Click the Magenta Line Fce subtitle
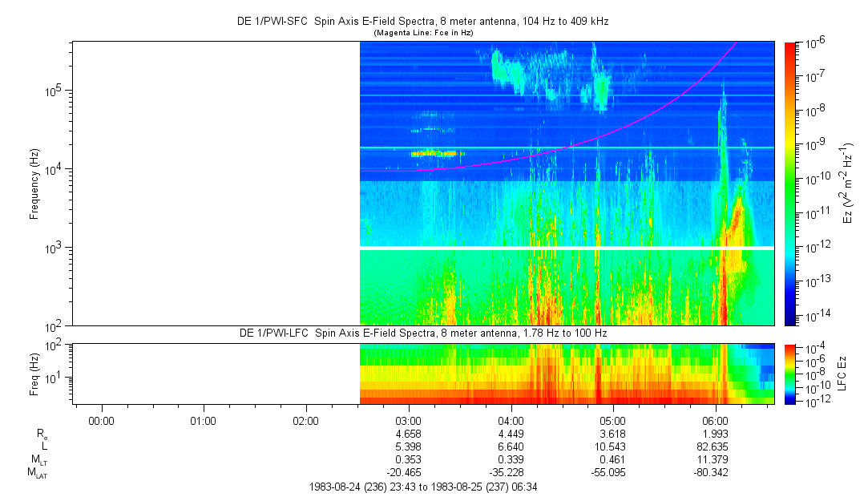Image resolution: width=868 pixels, height=497 pixels. [x=423, y=33]
